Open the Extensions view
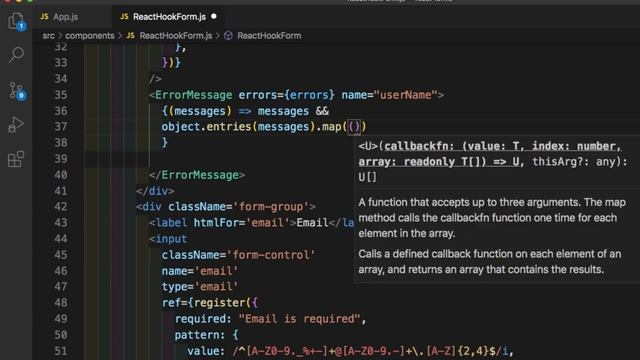The height and width of the screenshot is (360, 640). [16, 159]
